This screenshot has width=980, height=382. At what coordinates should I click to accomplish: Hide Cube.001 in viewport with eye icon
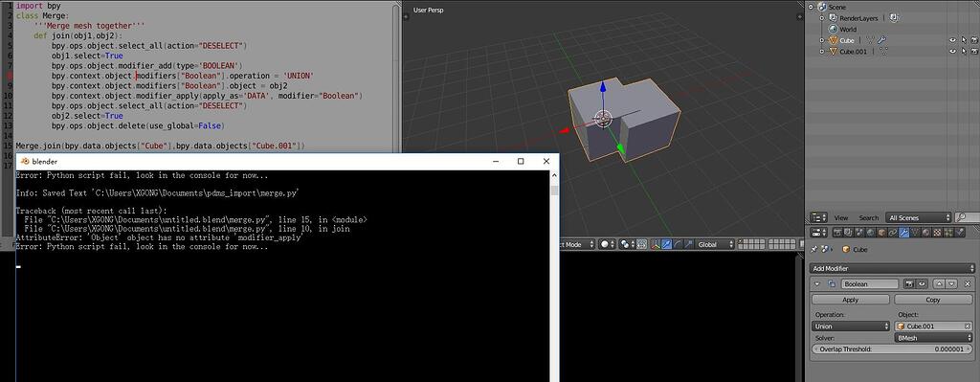tap(952, 52)
